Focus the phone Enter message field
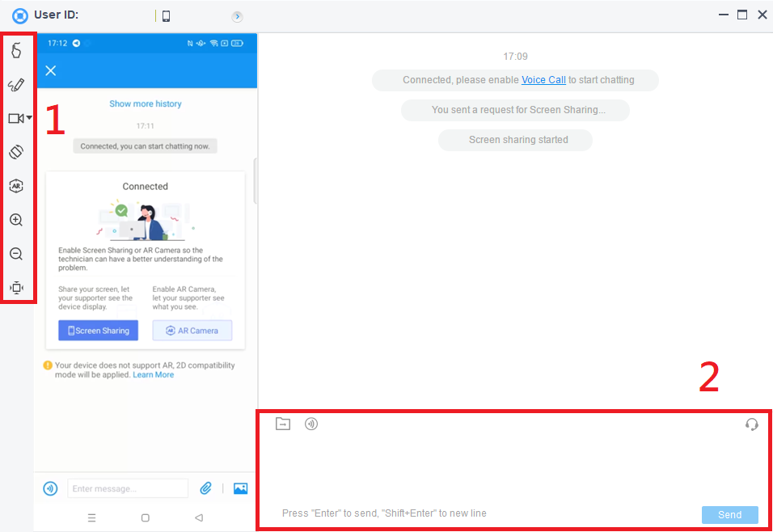The width and height of the screenshot is (773, 532). click(128, 488)
